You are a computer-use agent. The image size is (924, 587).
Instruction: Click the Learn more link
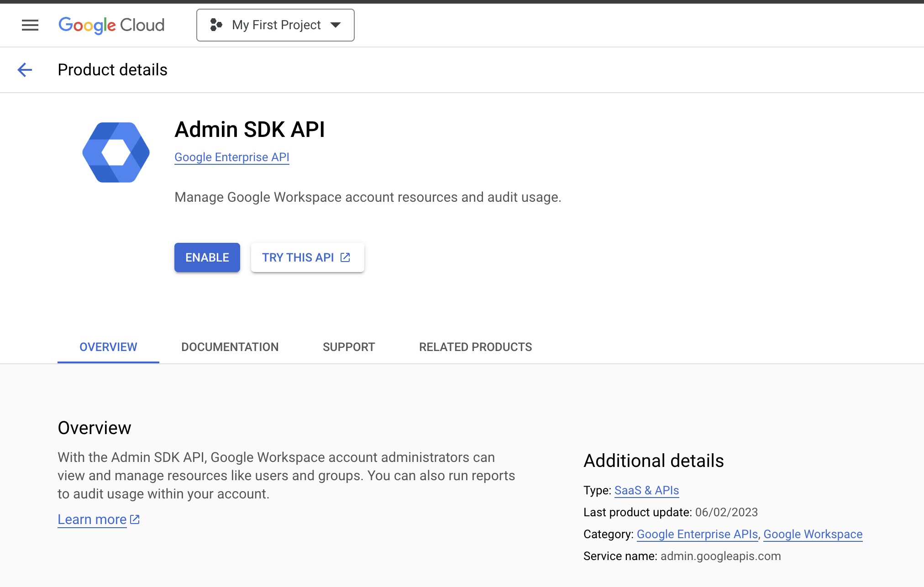click(x=92, y=519)
